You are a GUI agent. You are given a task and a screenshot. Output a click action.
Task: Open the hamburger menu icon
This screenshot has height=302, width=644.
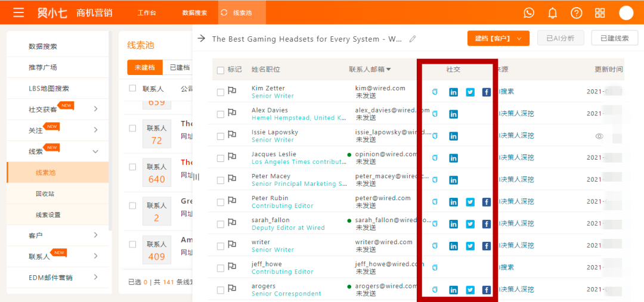[18, 13]
